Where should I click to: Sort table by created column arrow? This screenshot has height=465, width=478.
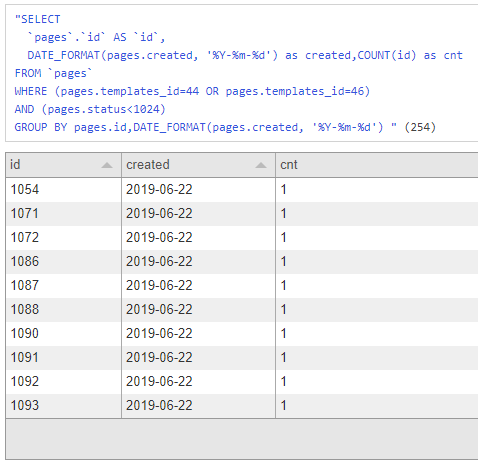[261, 165]
